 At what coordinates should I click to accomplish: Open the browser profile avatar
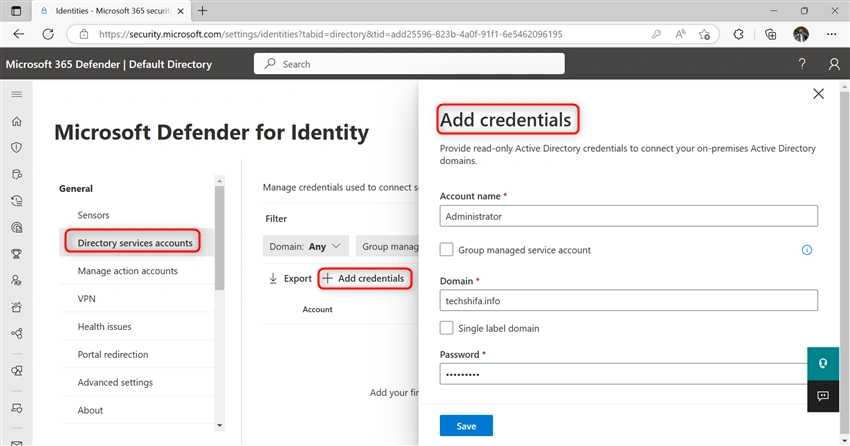coord(801,34)
